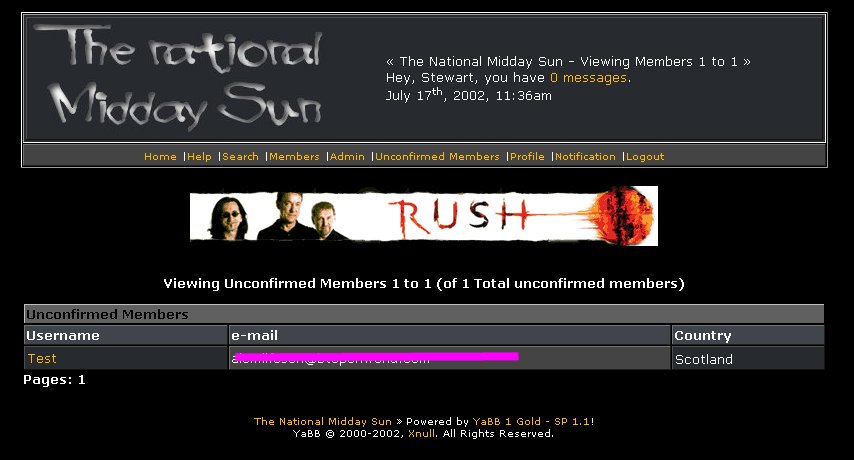Click the redacted e-mail address cell
Screen dimensions: 854x460
[449, 358]
